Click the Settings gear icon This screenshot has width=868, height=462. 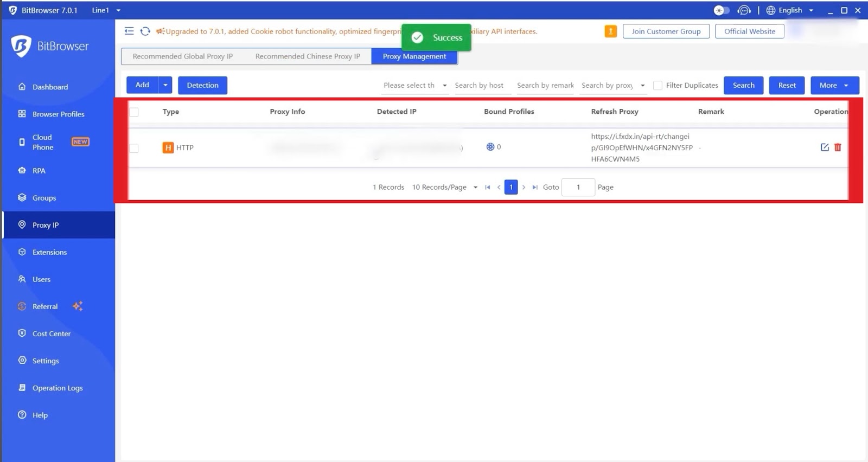(x=22, y=361)
